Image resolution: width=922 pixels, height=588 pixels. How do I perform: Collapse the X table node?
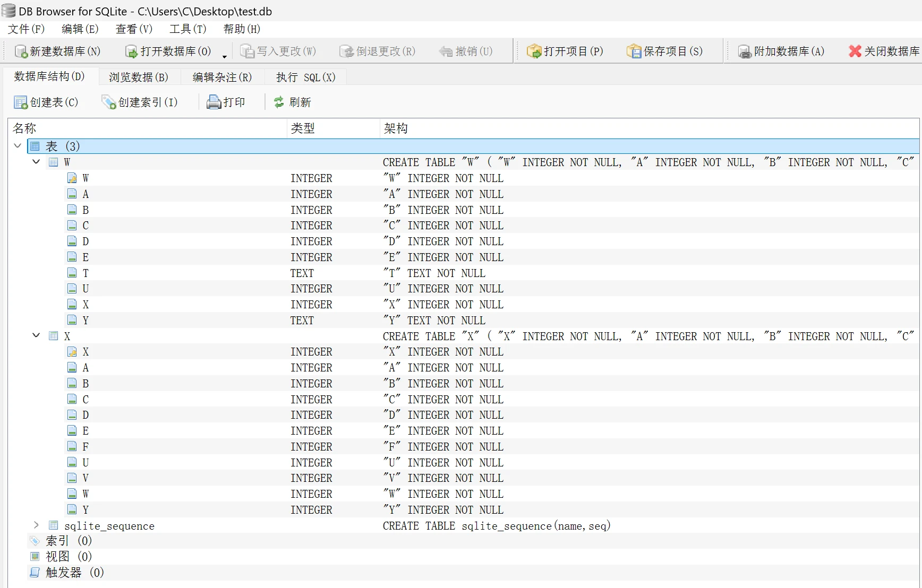coord(36,335)
